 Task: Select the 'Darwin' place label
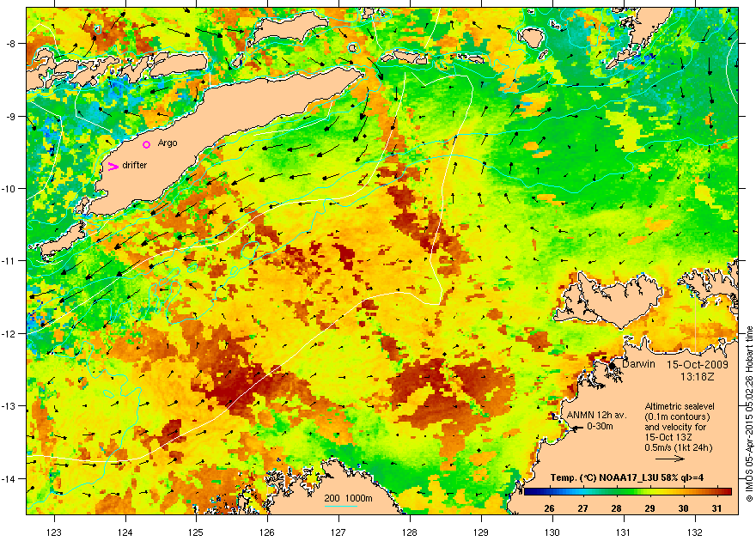[638, 364]
